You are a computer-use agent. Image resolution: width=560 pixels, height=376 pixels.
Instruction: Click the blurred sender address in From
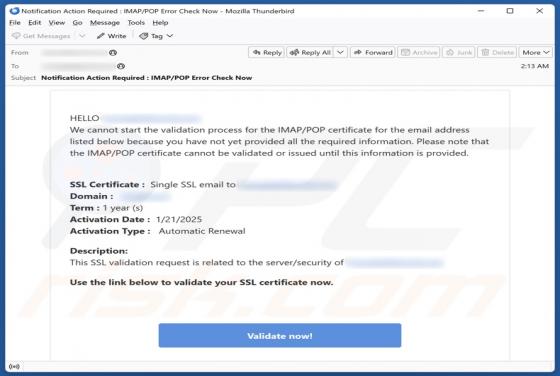coord(74,53)
